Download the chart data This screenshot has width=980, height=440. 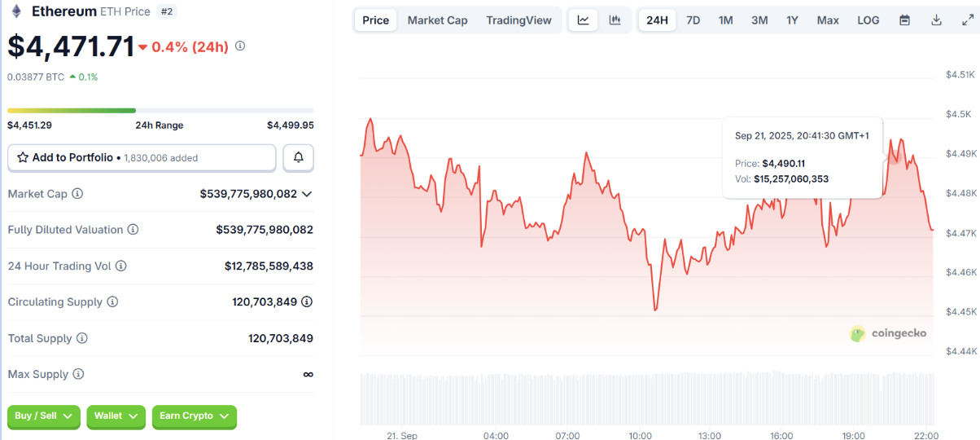click(936, 20)
